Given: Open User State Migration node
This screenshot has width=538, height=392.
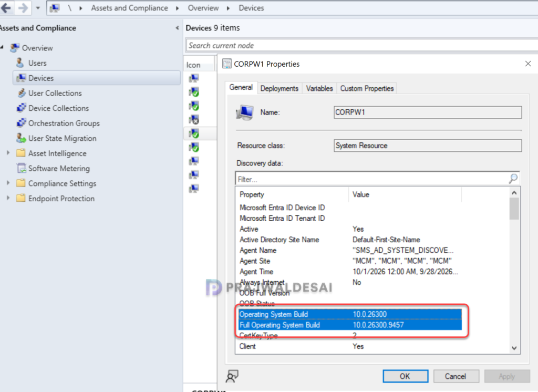Looking at the screenshot, I should [x=62, y=138].
